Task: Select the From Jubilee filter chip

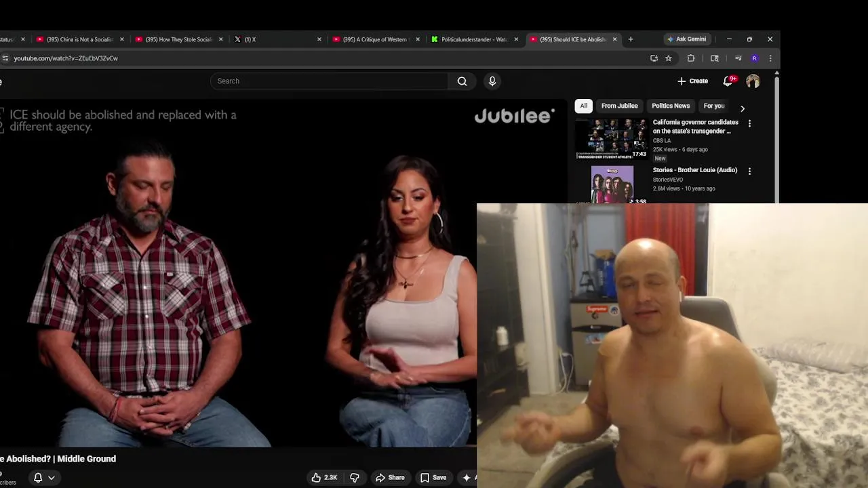Action: click(x=620, y=106)
